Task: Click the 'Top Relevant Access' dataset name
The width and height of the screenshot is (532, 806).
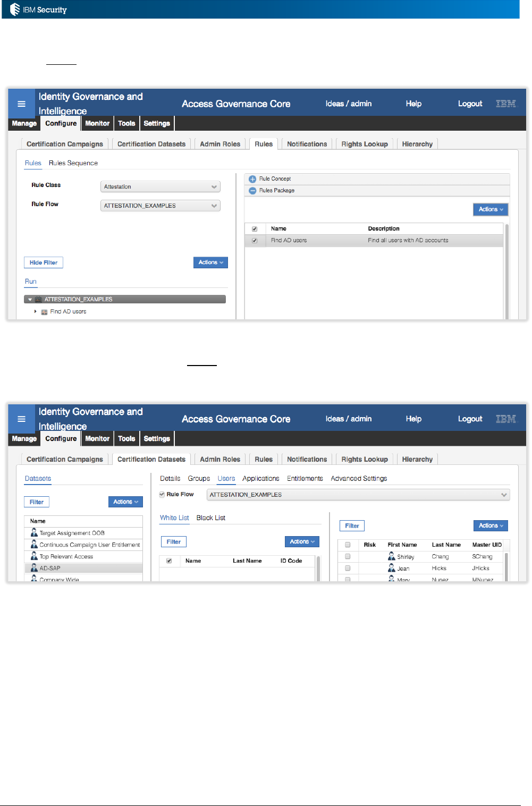Action: (66, 557)
